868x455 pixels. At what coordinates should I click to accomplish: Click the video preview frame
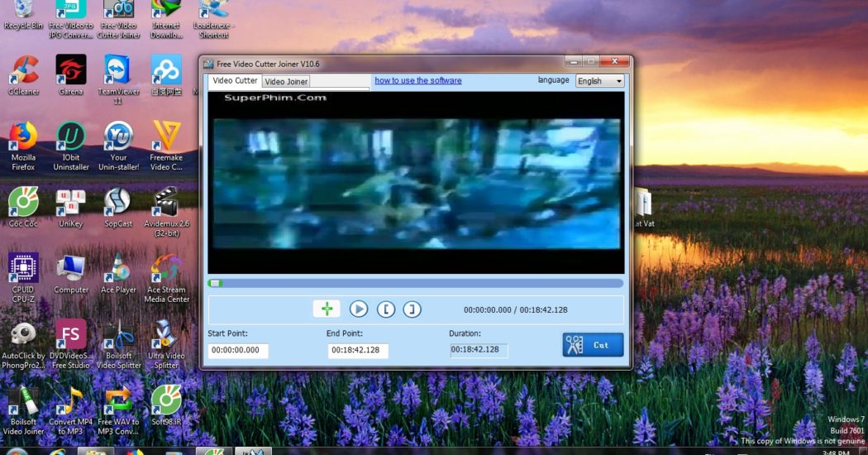pyautogui.click(x=417, y=182)
